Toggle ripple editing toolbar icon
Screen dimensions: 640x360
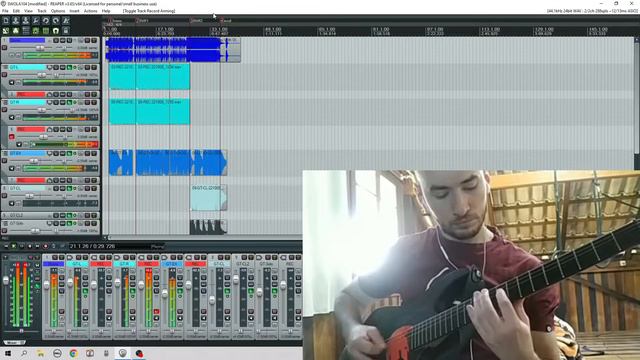tap(26, 31)
